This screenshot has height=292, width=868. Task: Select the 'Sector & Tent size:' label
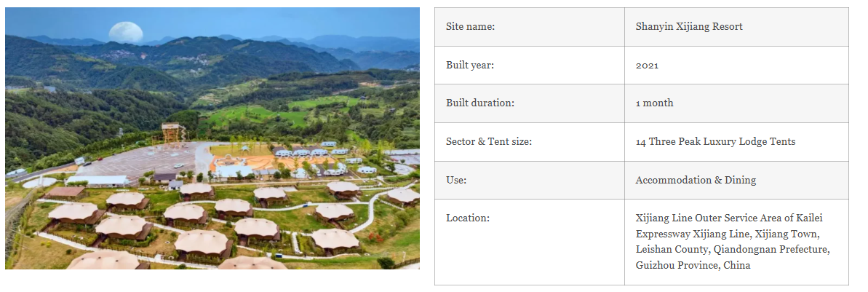tap(489, 141)
